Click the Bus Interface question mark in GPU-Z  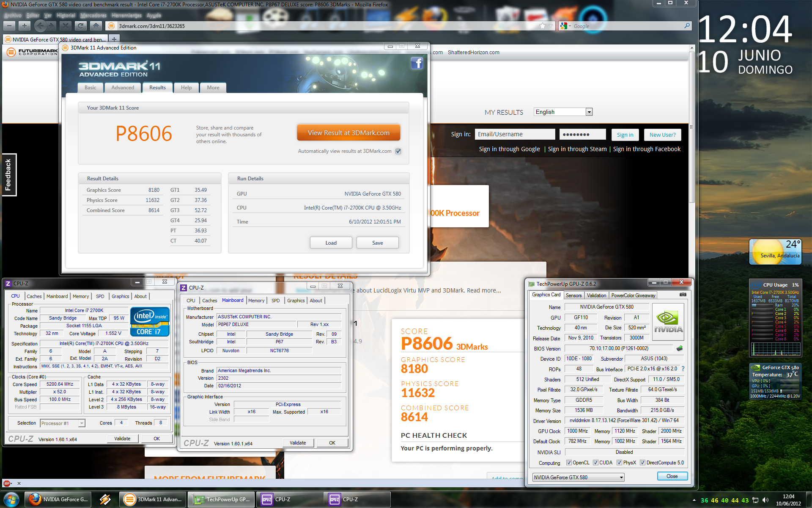tap(683, 369)
